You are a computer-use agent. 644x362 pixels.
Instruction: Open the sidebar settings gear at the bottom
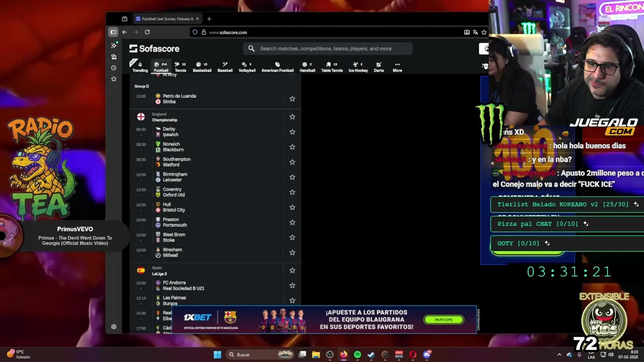pos(114,327)
